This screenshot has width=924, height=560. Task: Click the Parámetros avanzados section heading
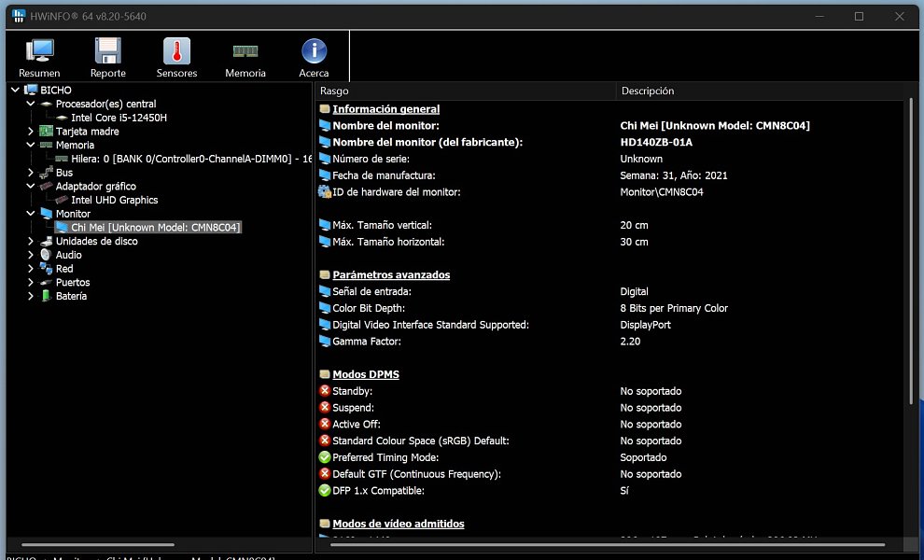tap(391, 274)
